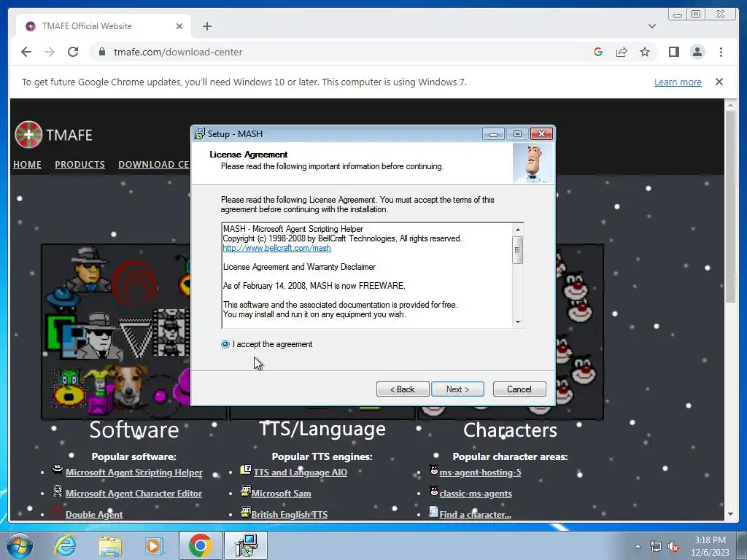The image size is (747, 560).
Task: Open the HOME menu on TMAFE site
Action: (x=27, y=164)
